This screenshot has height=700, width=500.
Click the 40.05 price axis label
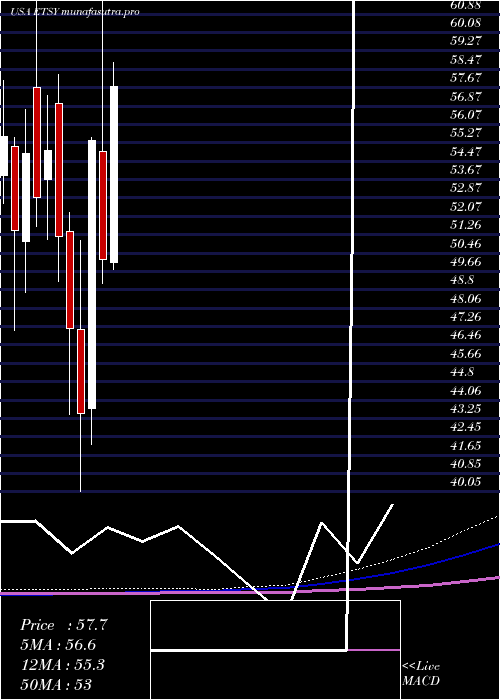(x=466, y=482)
